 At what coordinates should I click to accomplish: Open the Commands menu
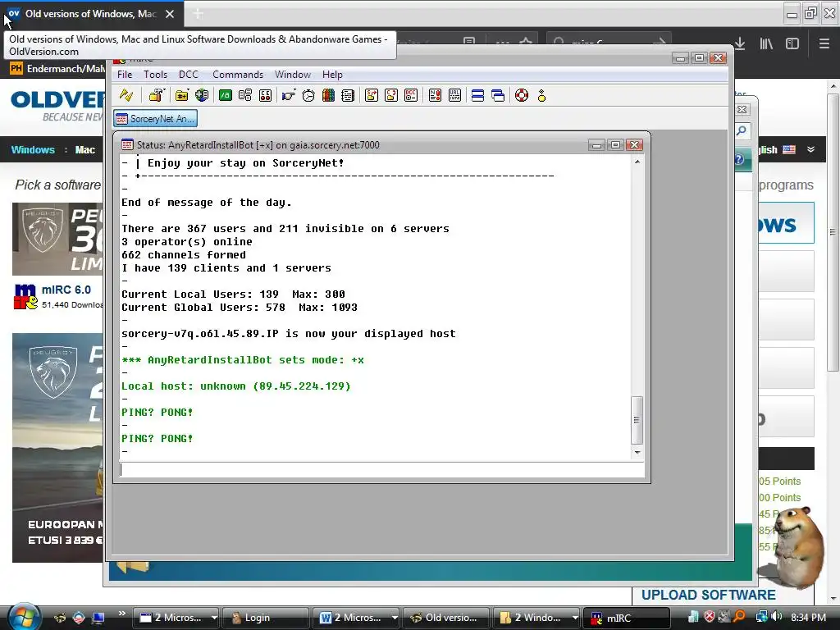point(238,75)
